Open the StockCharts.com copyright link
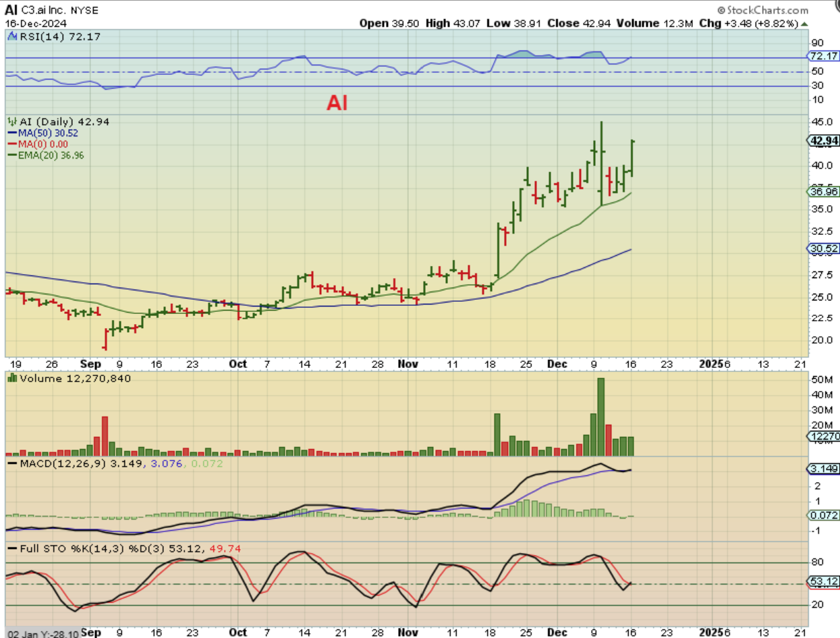 tap(762, 10)
